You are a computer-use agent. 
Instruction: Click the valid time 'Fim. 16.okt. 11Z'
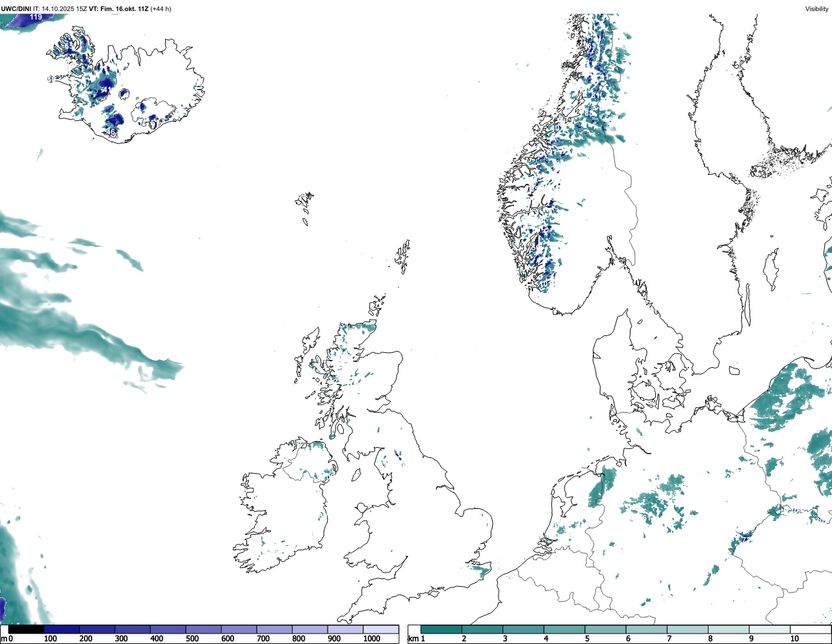(123, 8)
